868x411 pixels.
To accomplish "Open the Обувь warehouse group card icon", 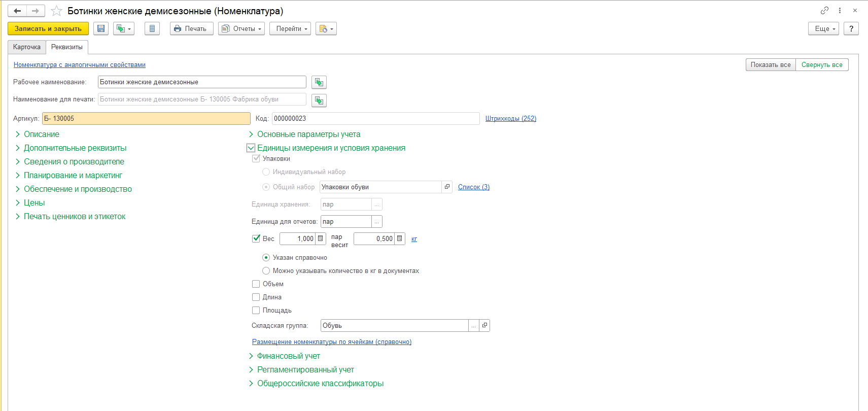I will [x=484, y=325].
